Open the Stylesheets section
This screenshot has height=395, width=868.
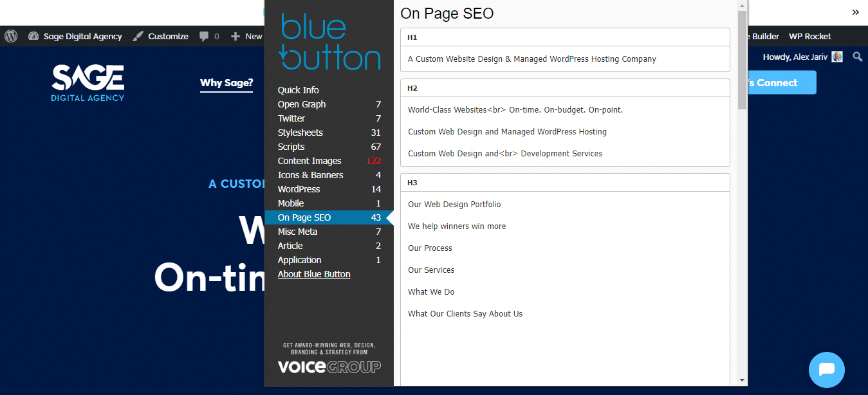tap(329, 133)
